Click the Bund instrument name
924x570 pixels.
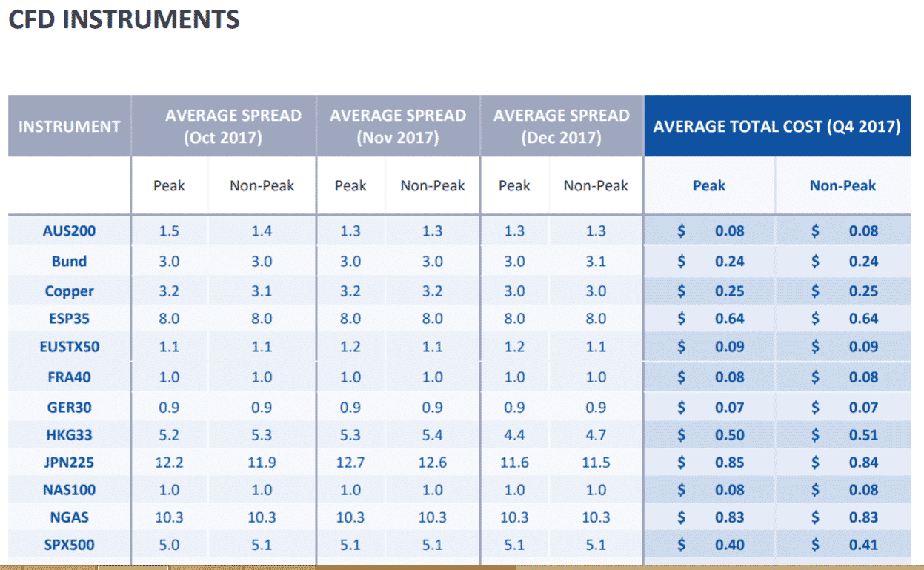[x=69, y=262]
